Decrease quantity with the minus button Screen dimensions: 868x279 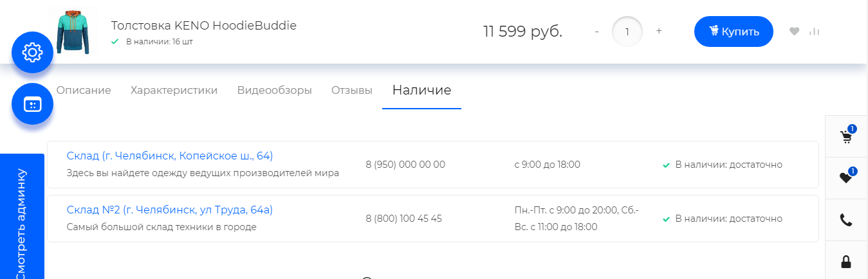click(x=597, y=32)
